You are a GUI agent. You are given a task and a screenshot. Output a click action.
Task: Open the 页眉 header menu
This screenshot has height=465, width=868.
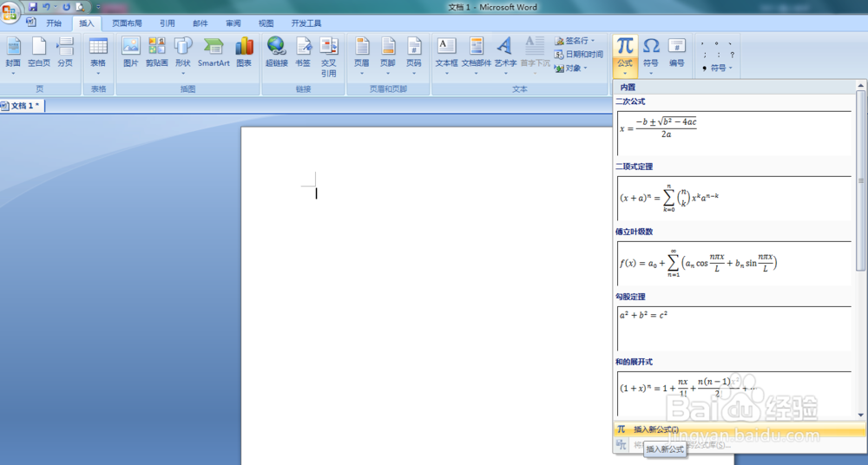point(361,56)
